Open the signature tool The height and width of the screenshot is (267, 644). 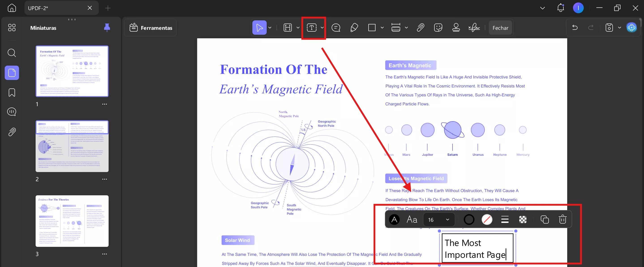(x=474, y=28)
